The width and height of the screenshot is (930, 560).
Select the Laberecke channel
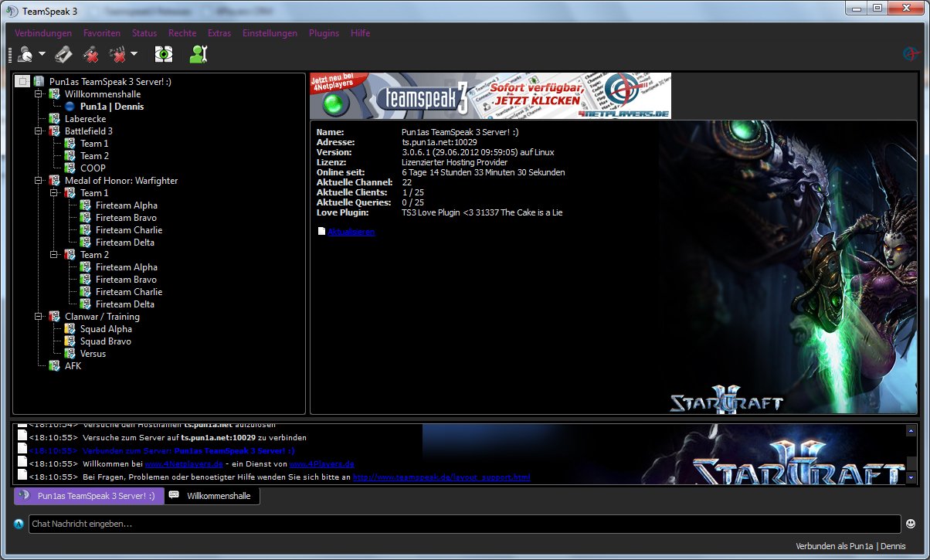(85, 118)
